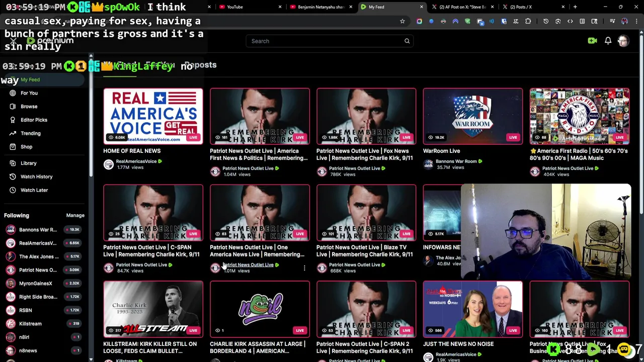Screen dimensions: 644x362
Task: Click the Shop bag icon
Action: (x=13, y=147)
